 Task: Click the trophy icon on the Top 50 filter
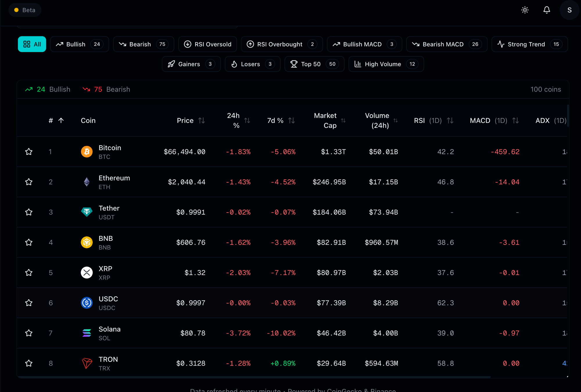[x=294, y=64]
